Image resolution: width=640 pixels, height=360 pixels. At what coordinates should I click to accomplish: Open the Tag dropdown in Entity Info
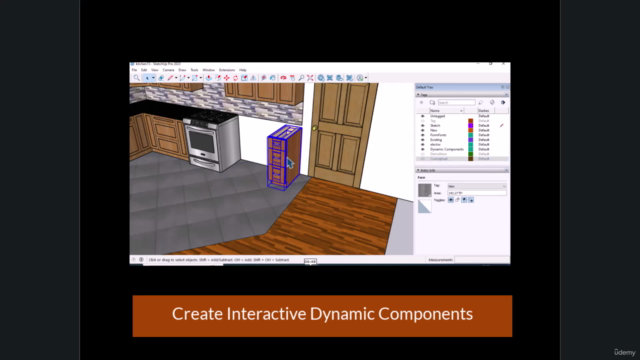[x=477, y=186]
